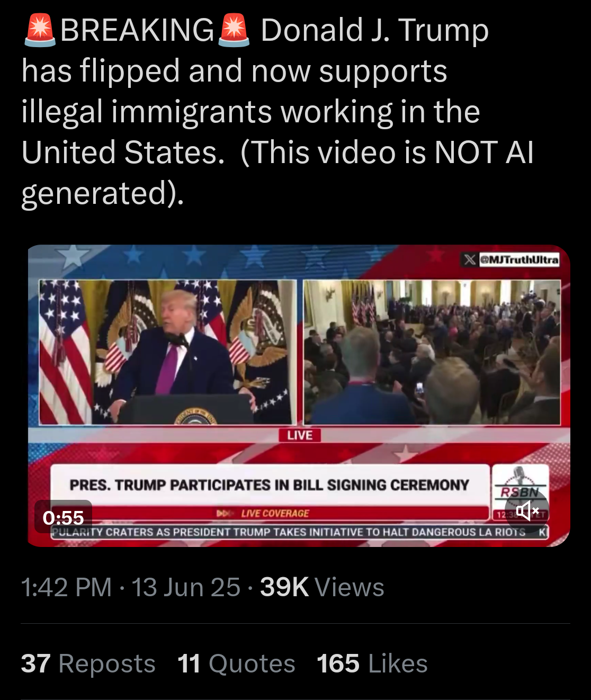Click the 13 Jun 25 date
This screenshot has height=700, width=591.
coord(186,587)
